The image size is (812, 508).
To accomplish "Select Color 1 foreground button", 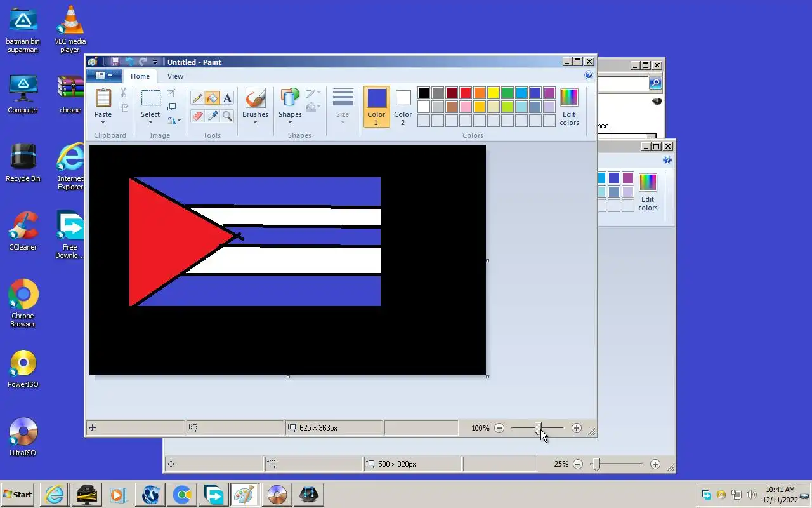I will click(376, 107).
